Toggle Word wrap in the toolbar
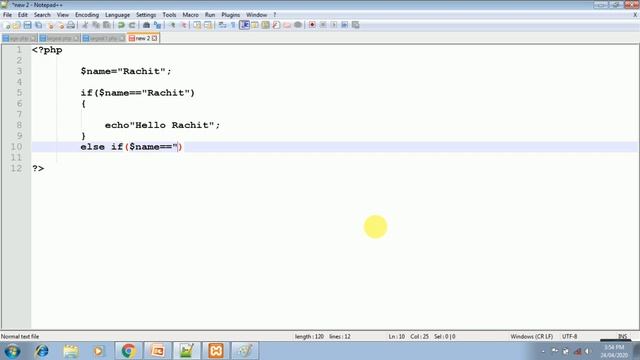 [222, 25]
